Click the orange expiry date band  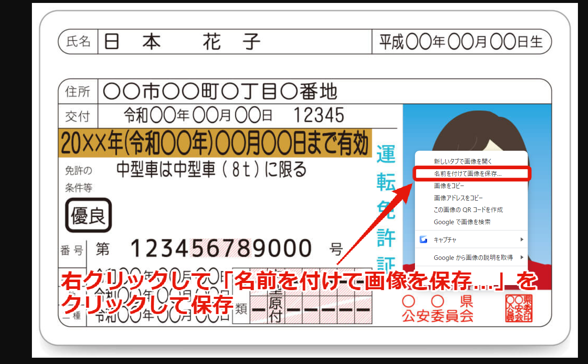point(215,143)
